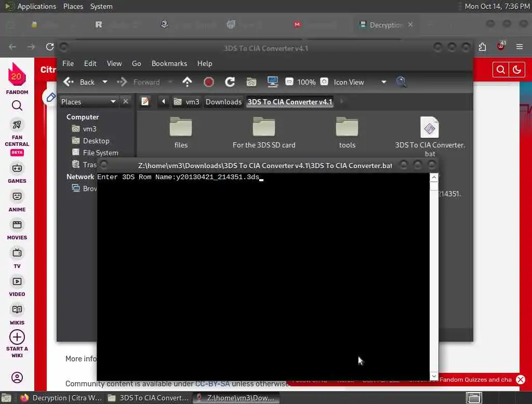Zoom in with plus icon beside 100%
Screen dimensions: 532x404
coord(324,82)
